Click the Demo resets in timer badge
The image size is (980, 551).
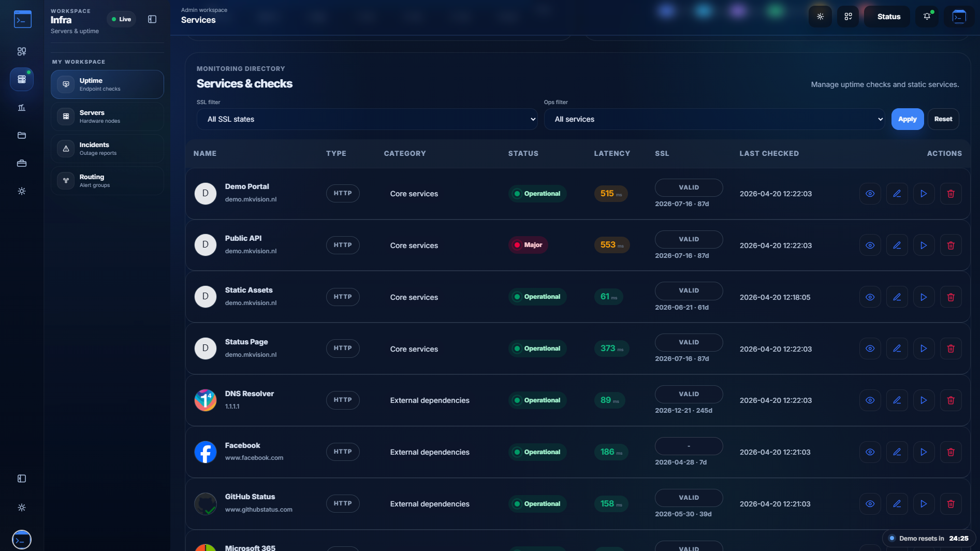929,539
